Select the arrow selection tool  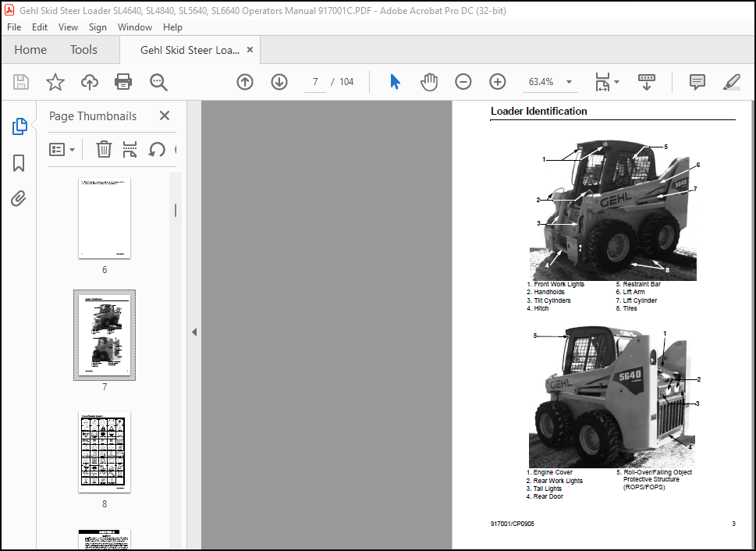click(x=395, y=82)
